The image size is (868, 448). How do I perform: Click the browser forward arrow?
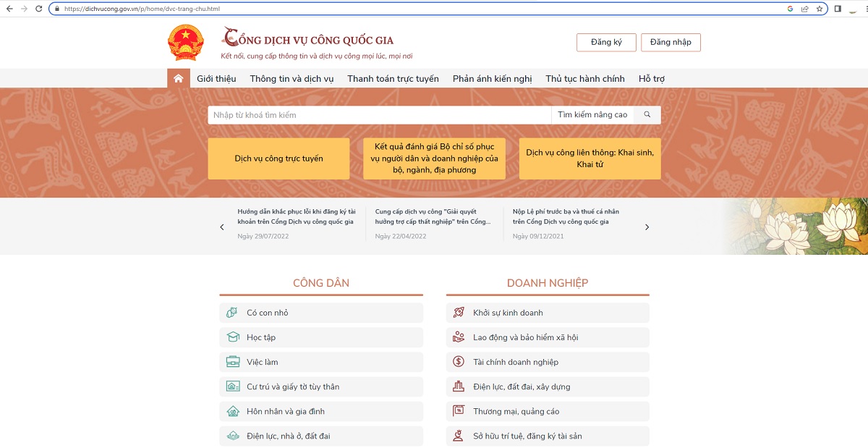pos(25,9)
